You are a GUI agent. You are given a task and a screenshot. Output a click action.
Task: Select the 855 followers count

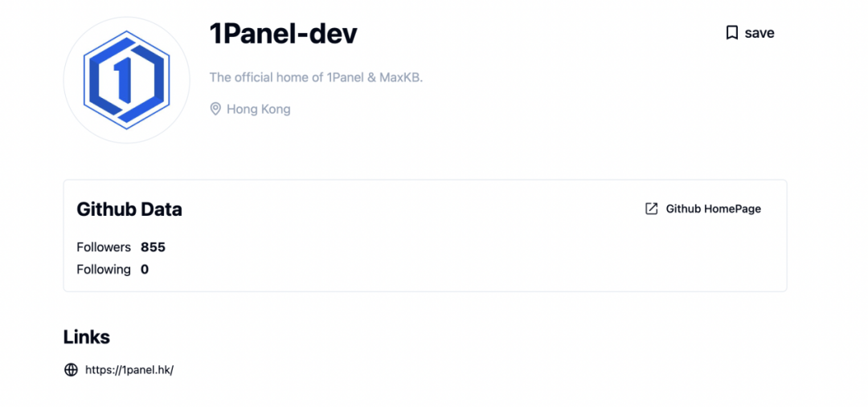[x=153, y=247]
